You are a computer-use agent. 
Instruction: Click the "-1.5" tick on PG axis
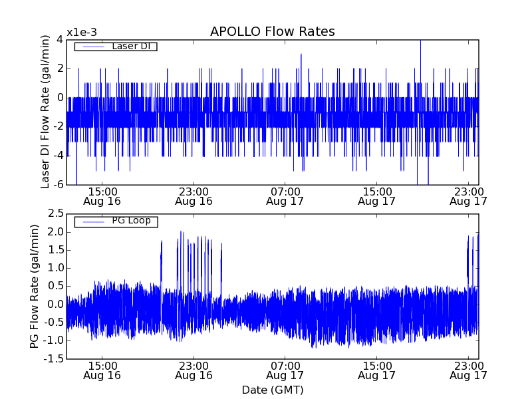click(53, 358)
